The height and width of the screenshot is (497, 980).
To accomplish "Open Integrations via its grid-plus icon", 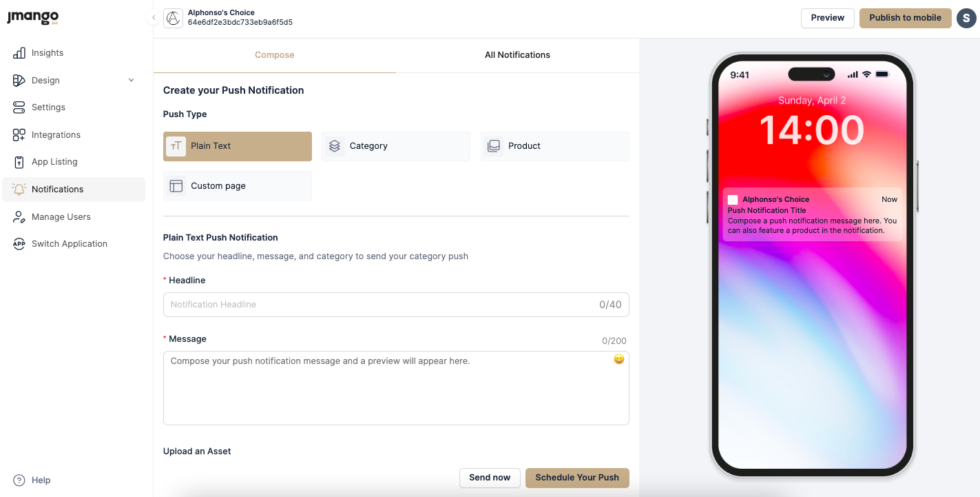I will coord(19,135).
